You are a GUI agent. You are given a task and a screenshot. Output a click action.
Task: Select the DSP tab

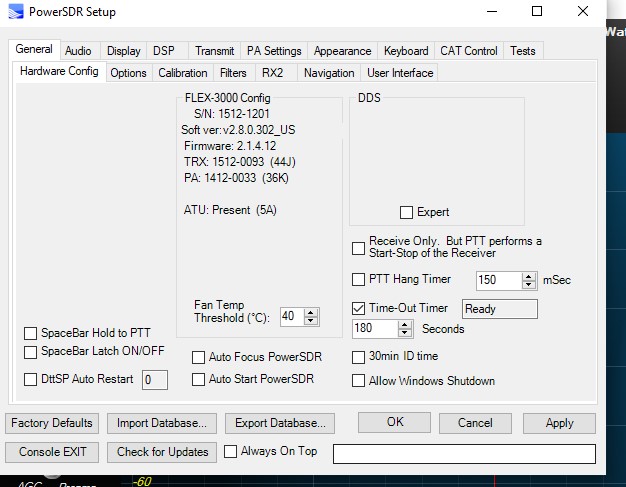(x=164, y=51)
